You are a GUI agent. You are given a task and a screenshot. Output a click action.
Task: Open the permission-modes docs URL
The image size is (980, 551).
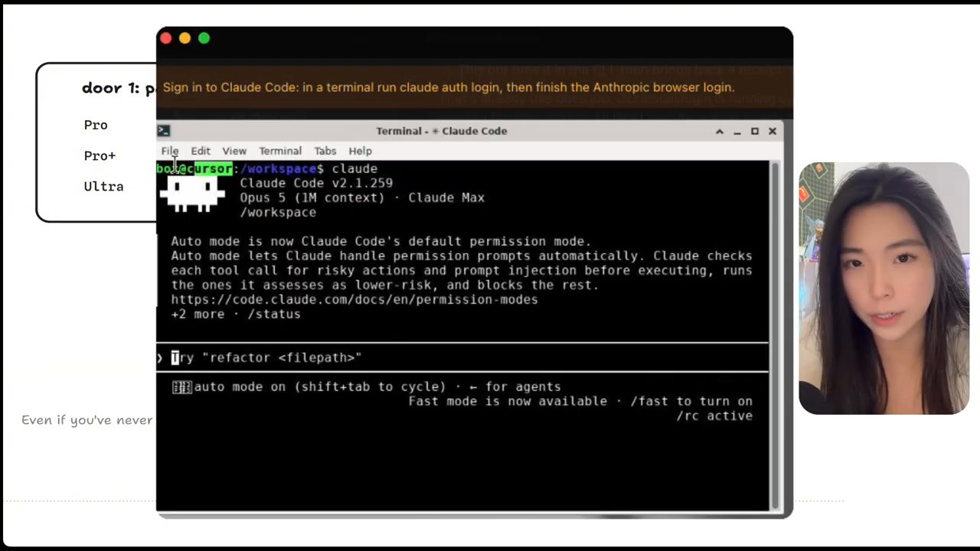point(354,299)
